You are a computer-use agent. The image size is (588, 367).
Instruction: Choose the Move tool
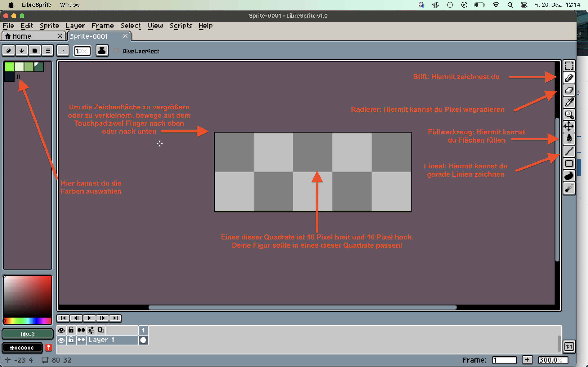point(569,127)
